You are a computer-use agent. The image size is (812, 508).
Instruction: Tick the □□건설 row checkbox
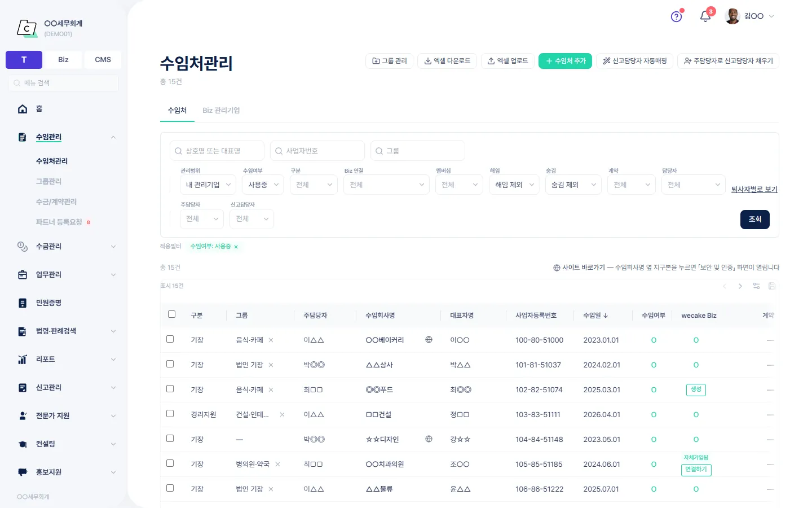(170, 414)
